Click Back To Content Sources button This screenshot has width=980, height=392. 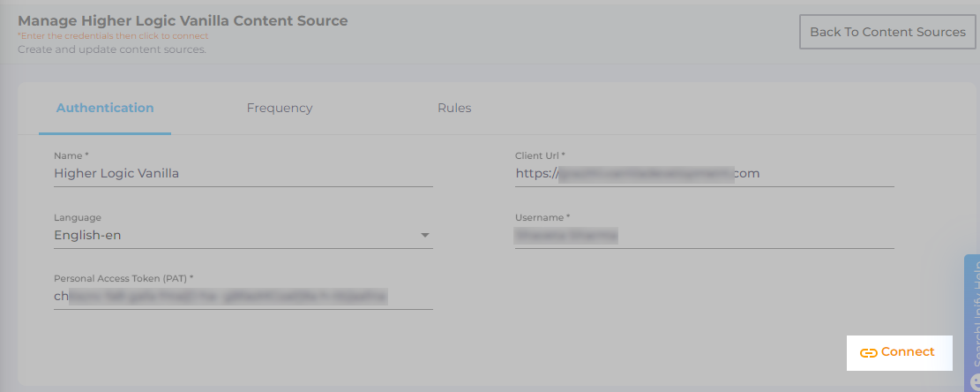tap(887, 32)
